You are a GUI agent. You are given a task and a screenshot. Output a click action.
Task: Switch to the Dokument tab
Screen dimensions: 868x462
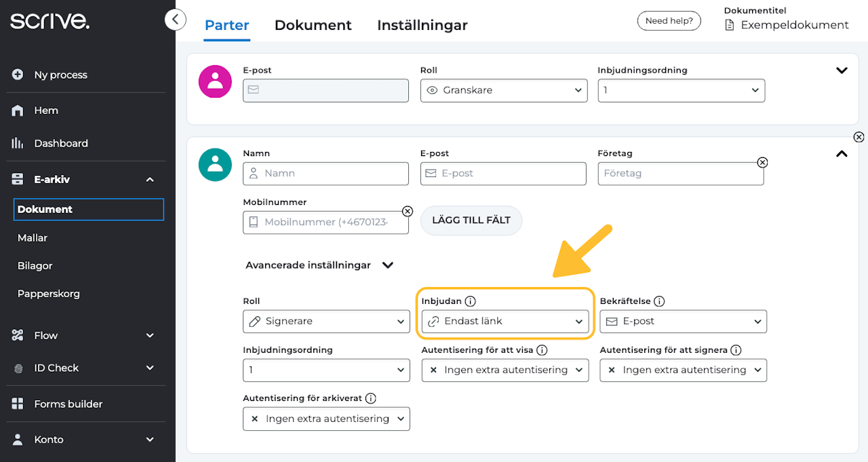[x=313, y=26]
